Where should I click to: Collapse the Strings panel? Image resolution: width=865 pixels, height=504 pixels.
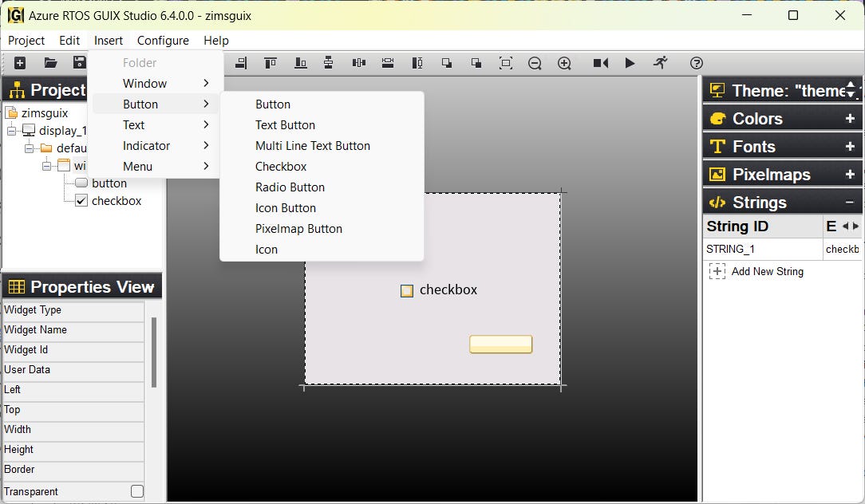point(850,203)
